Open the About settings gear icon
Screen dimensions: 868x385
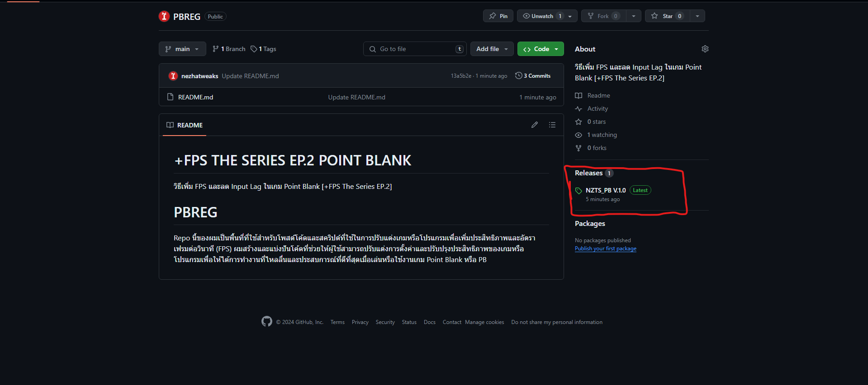click(705, 49)
